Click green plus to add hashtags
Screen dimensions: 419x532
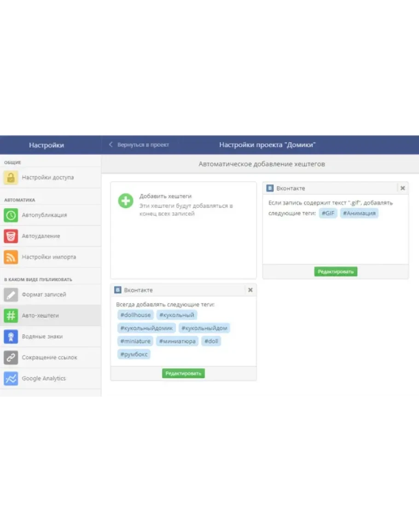[x=126, y=201]
